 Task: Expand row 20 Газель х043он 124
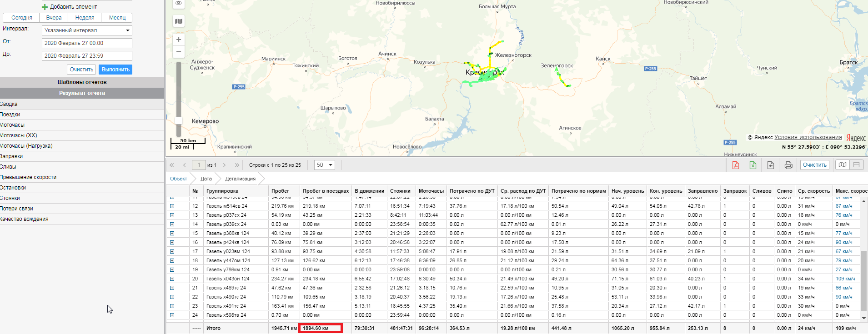[172, 279]
